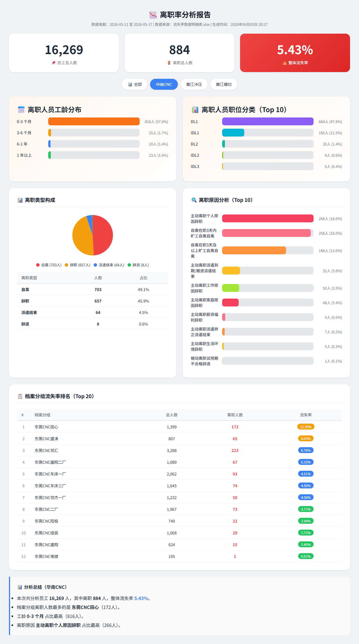Click the 档案分组 column header

(x=42, y=415)
